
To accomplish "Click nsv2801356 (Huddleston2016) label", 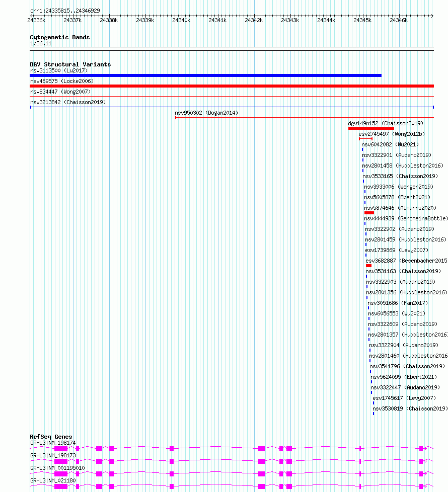I will click(x=407, y=292).
